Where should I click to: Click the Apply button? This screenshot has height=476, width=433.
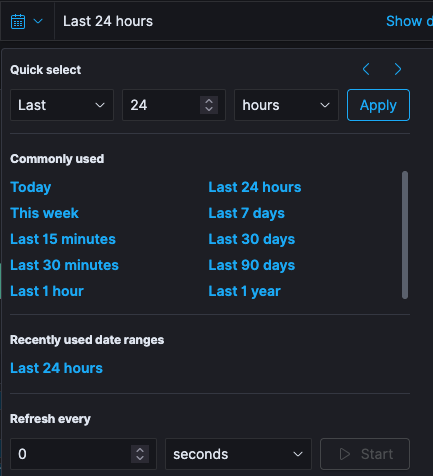(378, 105)
